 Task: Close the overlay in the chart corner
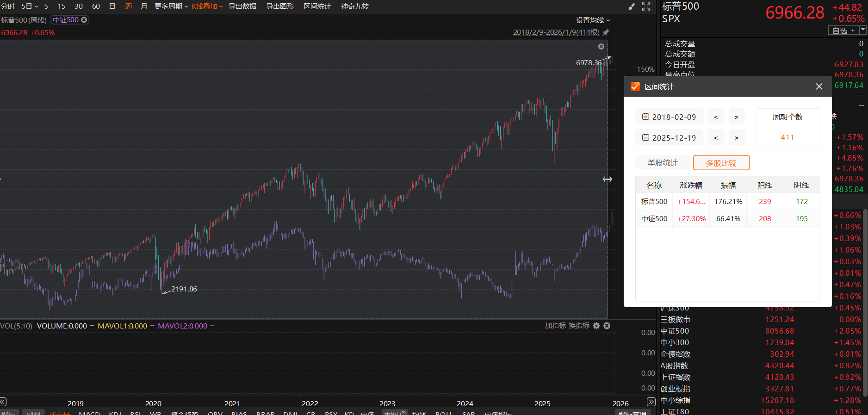(601, 46)
